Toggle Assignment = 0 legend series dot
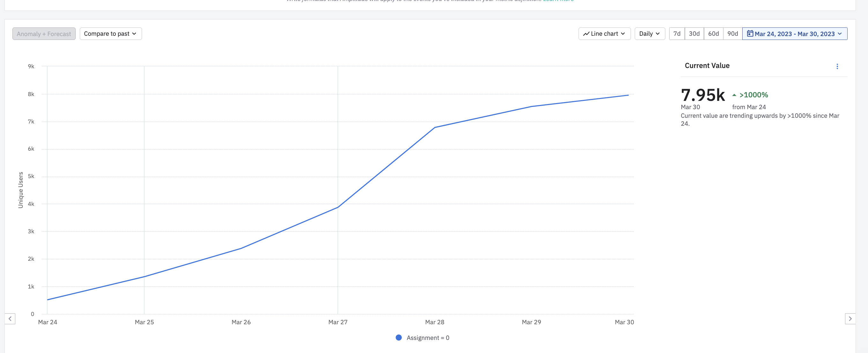This screenshot has width=868, height=353. point(399,337)
